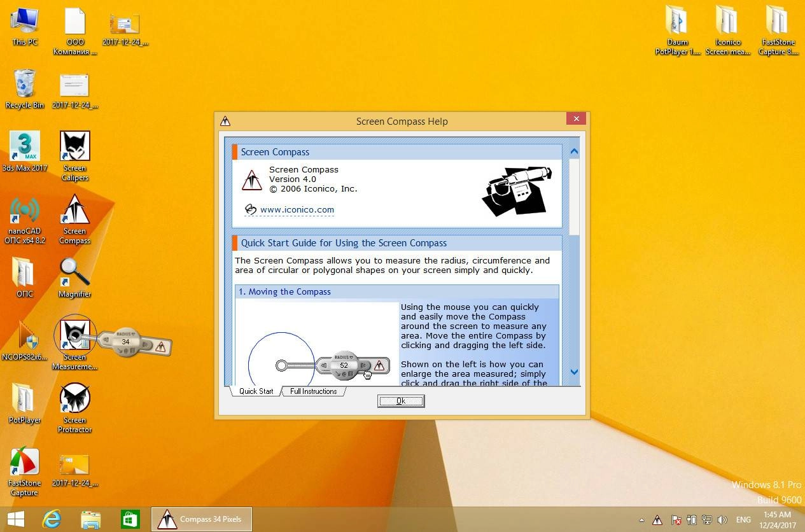
Task: Open Internet Explorer from the taskbar
Action: (52, 519)
